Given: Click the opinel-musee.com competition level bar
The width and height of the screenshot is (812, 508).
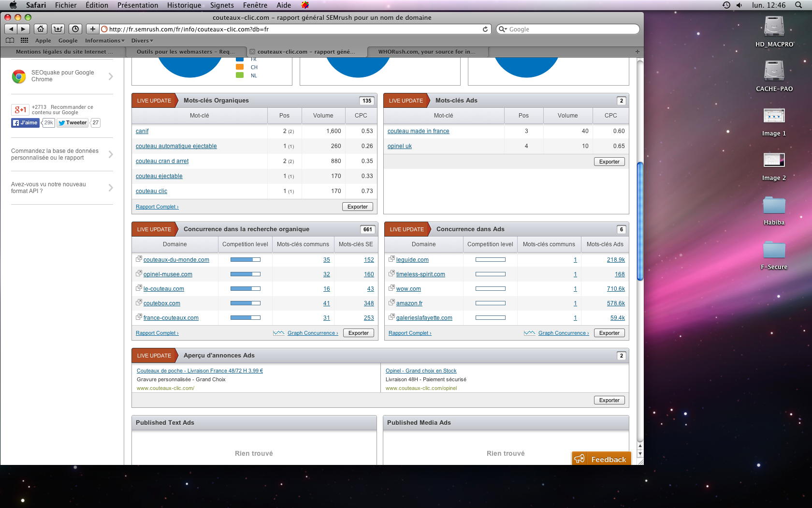Looking at the screenshot, I should pyautogui.click(x=245, y=274).
